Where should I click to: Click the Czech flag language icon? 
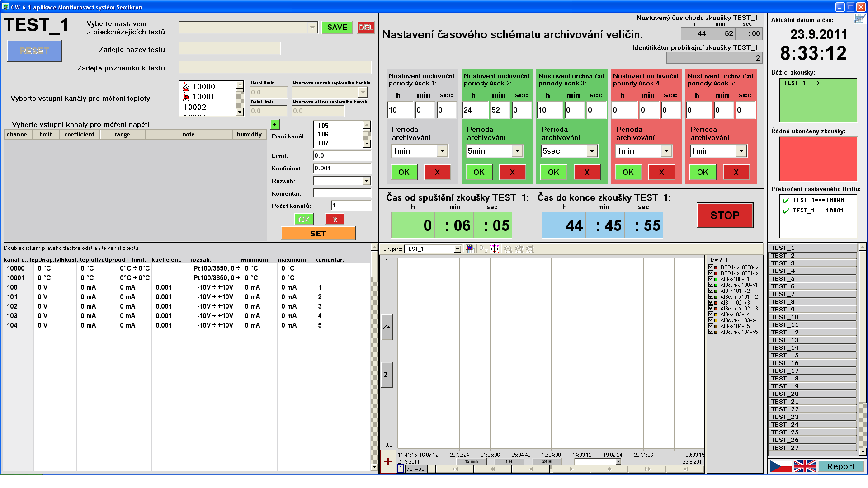point(781,466)
